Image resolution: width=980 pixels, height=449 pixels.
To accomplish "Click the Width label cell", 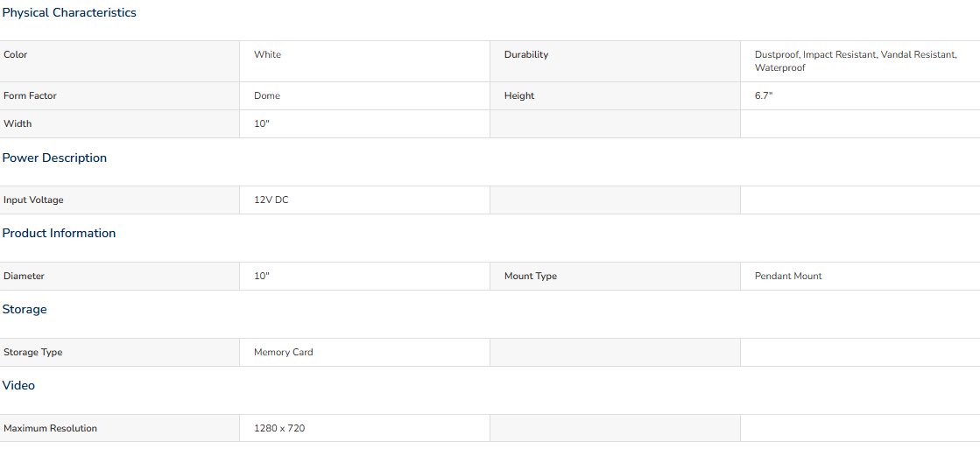I will [x=120, y=123].
